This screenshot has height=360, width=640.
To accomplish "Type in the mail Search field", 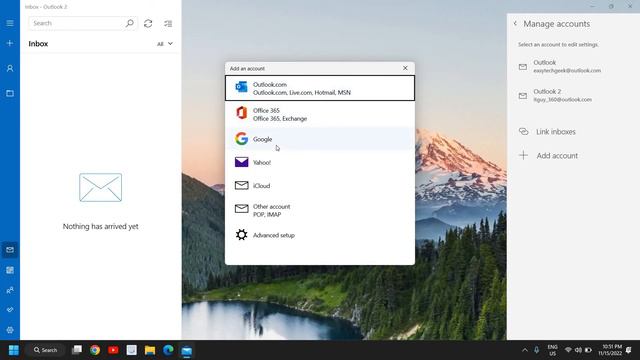I will [x=83, y=23].
